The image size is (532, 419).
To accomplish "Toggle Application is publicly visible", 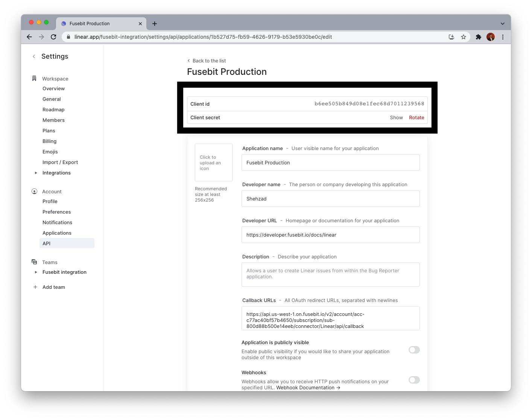I will click(414, 350).
